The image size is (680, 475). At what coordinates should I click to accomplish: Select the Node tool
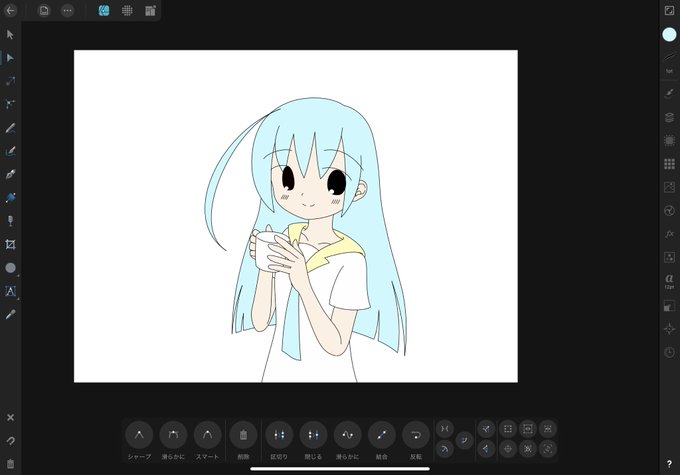pos(10,58)
